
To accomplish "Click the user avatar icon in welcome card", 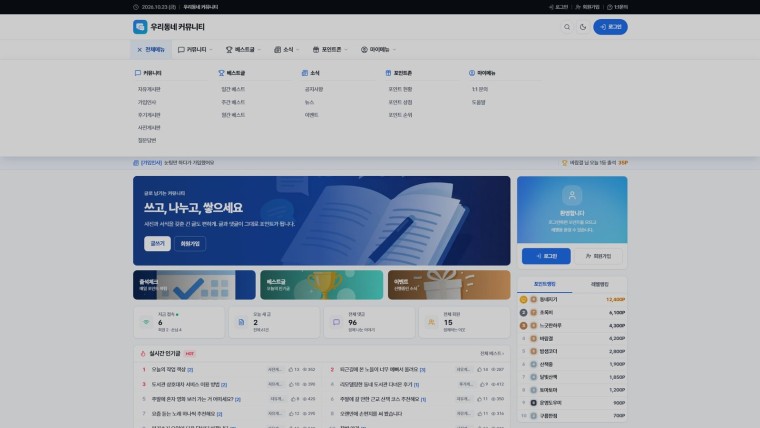I will coord(572,195).
